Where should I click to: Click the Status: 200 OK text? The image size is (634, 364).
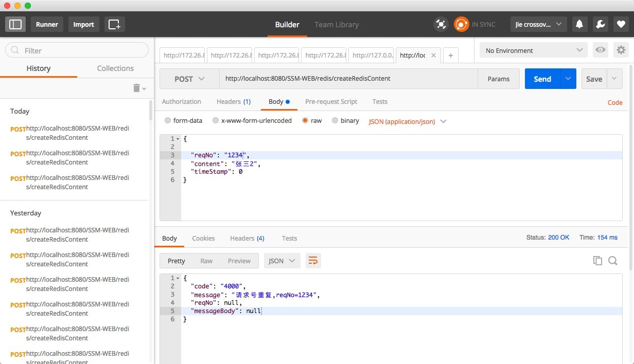pyautogui.click(x=548, y=238)
